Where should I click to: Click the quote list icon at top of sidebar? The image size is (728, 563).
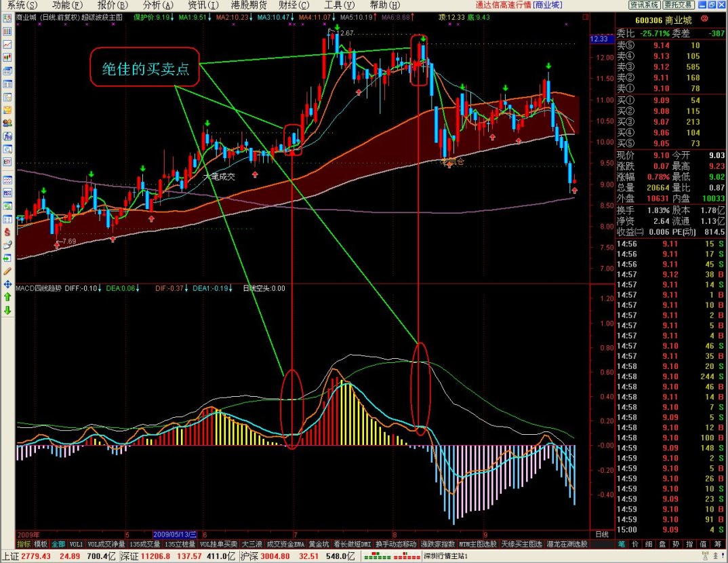[x=7, y=18]
